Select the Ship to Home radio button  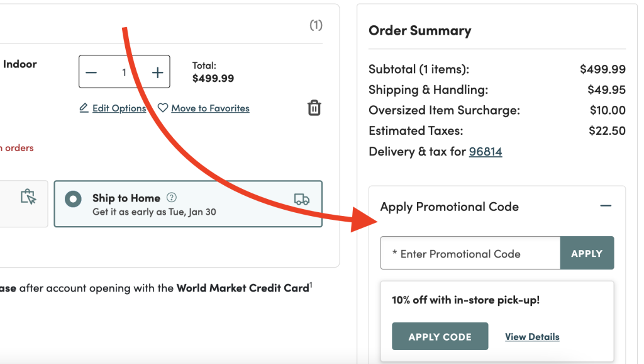tap(74, 199)
